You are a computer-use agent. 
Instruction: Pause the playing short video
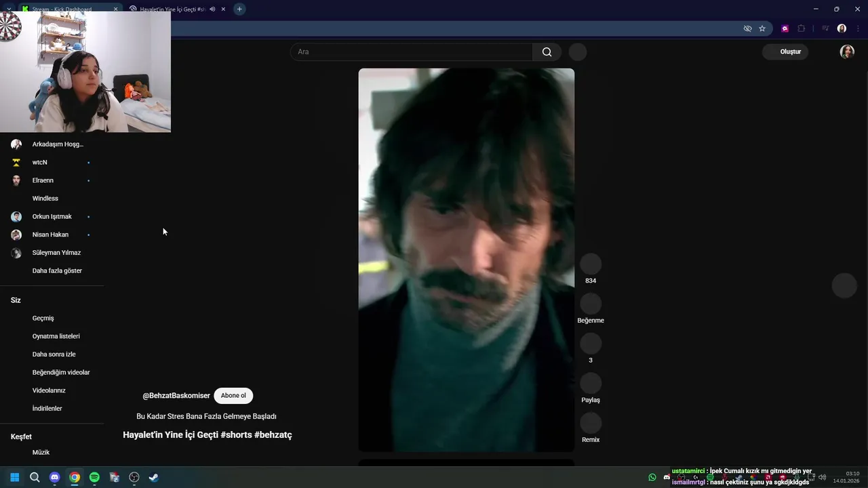[x=466, y=260]
